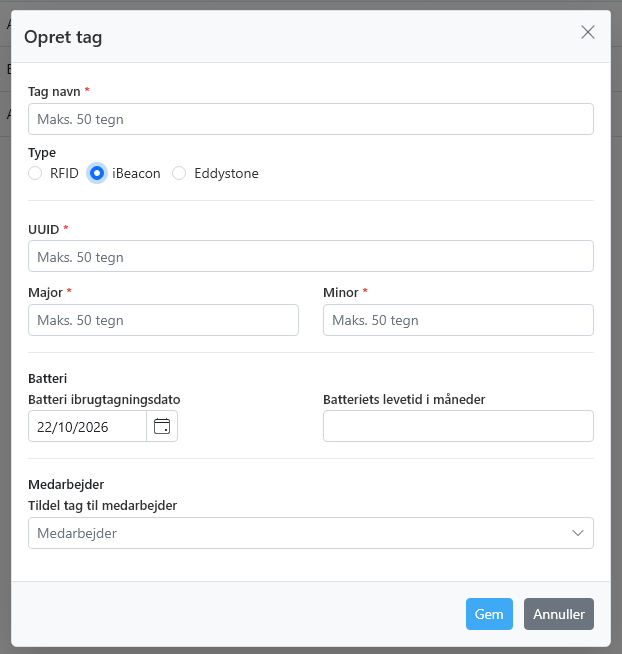
Task: Focus the Tag navn text field
Action: coord(311,119)
